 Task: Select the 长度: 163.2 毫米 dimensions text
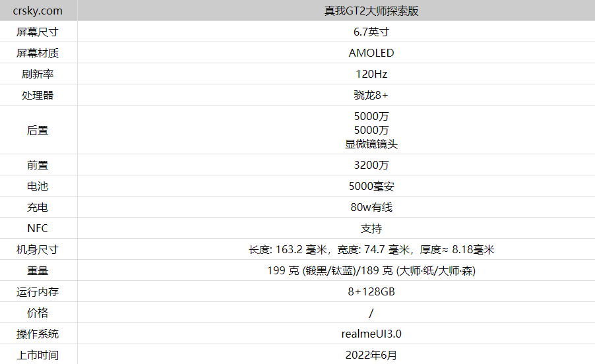pos(371,249)
